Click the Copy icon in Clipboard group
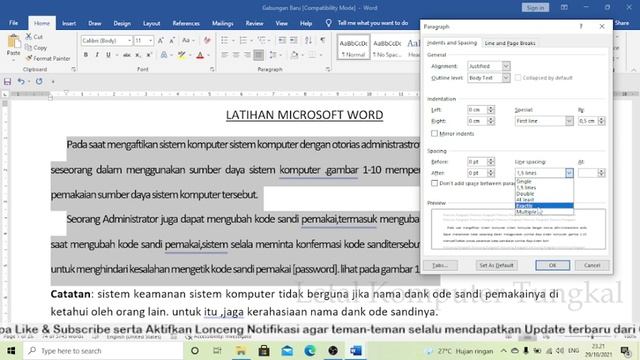This screenshot has height=360, width=640. click(x=29, y=47)
